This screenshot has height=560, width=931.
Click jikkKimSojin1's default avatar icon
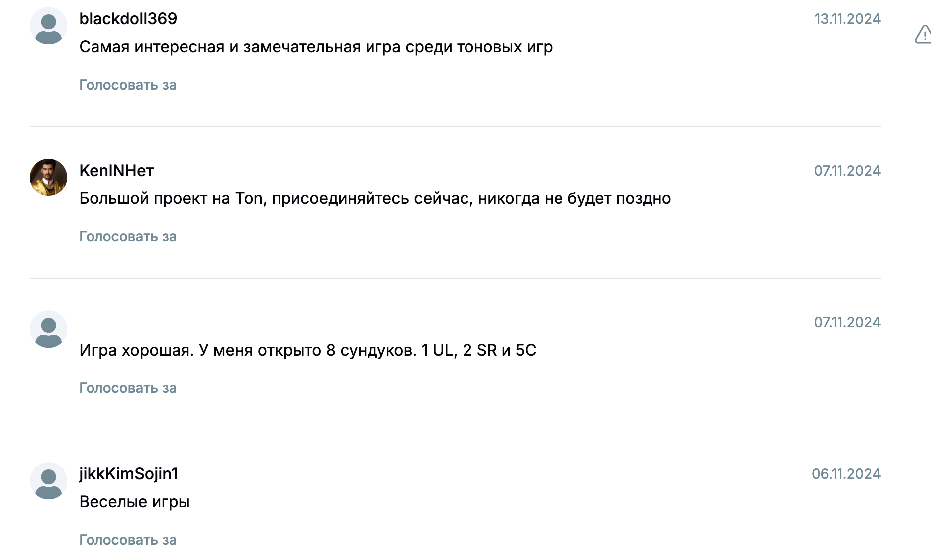[48, 481]
